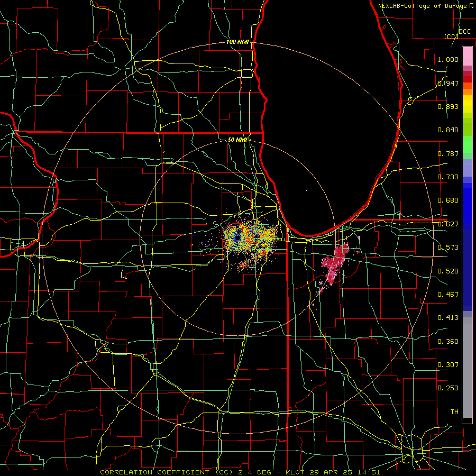
Task: Click the pink segment of the color bar
Action: (x=467, y=57)
